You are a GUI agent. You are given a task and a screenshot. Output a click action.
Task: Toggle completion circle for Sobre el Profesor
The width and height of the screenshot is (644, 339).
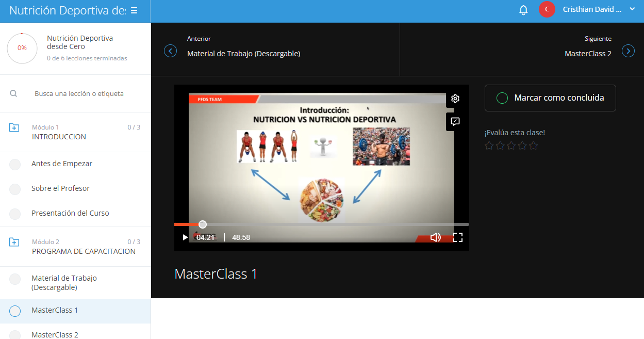[15, 189]
